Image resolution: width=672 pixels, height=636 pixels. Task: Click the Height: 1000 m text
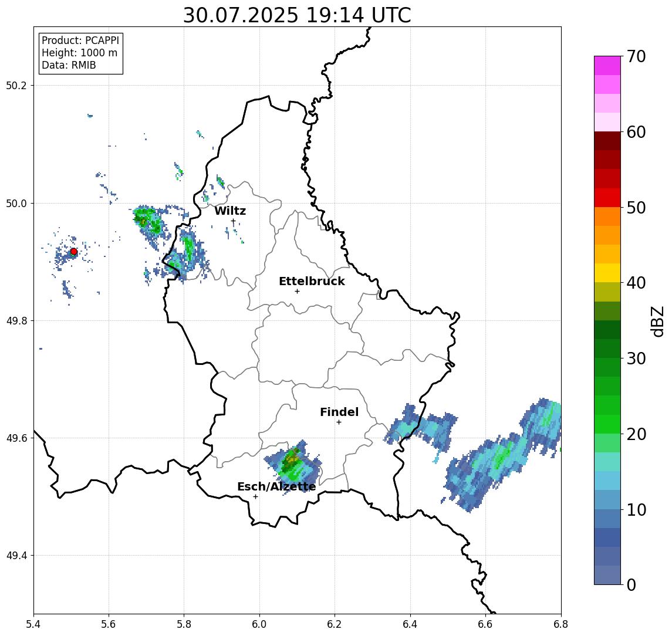pos(79,53)
